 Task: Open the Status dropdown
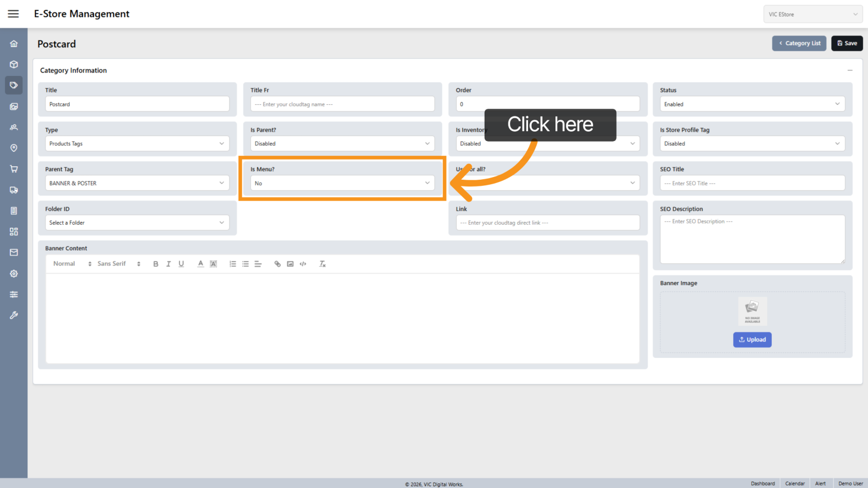point(752,104)
